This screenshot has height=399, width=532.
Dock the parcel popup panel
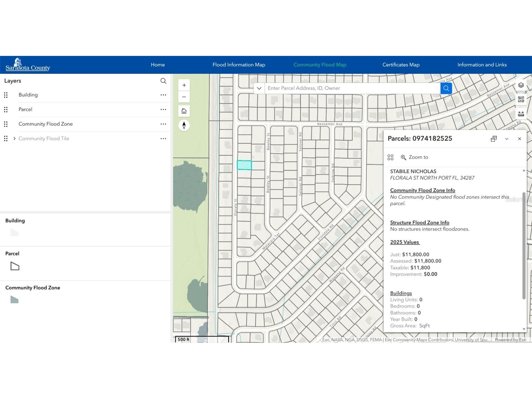coord(494,139)
